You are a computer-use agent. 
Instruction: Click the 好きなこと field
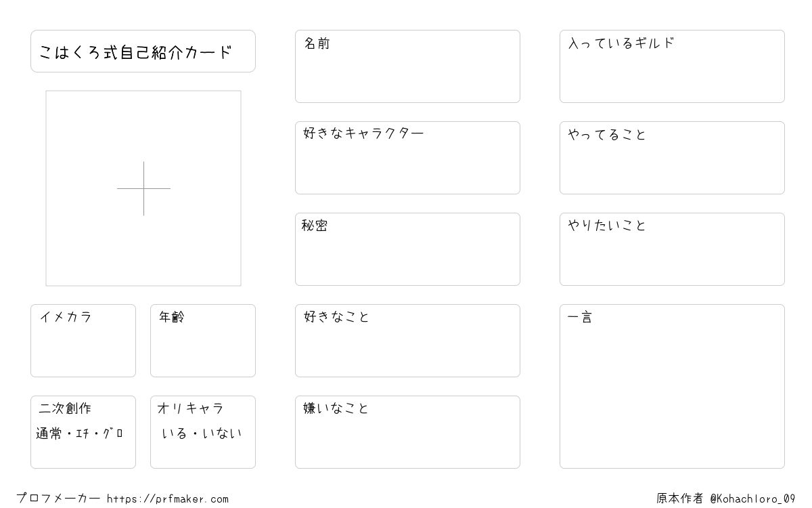click(407, 341)
